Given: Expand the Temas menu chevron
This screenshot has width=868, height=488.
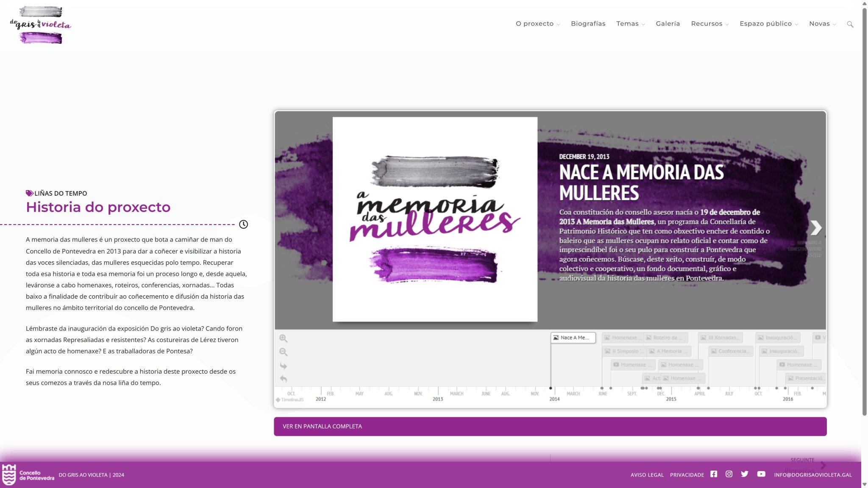Looking at the screenshot, I should coord(643,25).
